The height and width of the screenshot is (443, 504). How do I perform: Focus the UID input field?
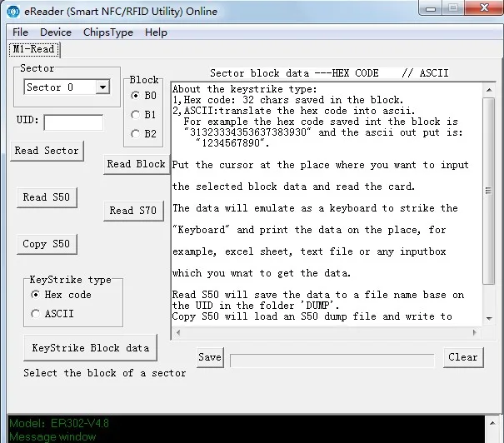73,122
